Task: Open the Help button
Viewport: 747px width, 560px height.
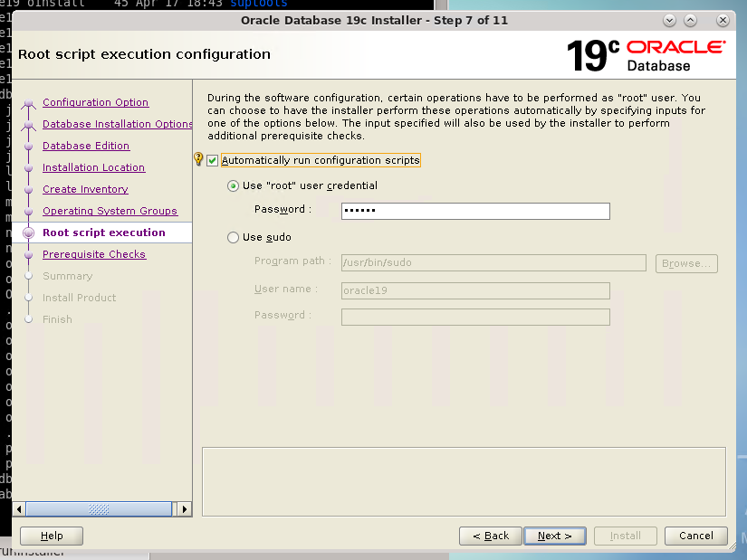Action: 52,536
